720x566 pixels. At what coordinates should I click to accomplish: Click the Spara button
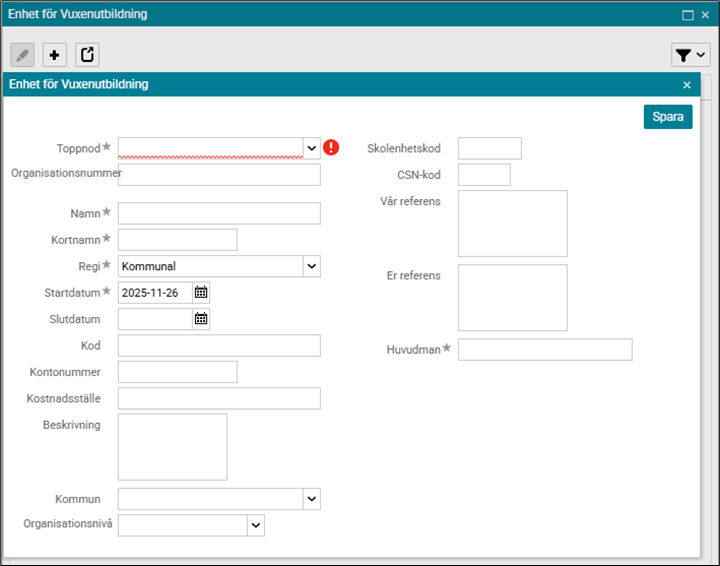pos(667,117)
